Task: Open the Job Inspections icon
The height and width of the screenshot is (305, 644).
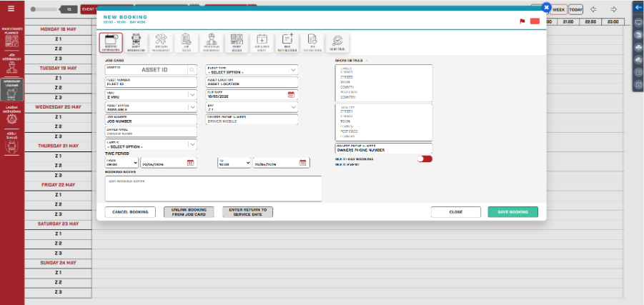Action: click(x=312, y=43)
